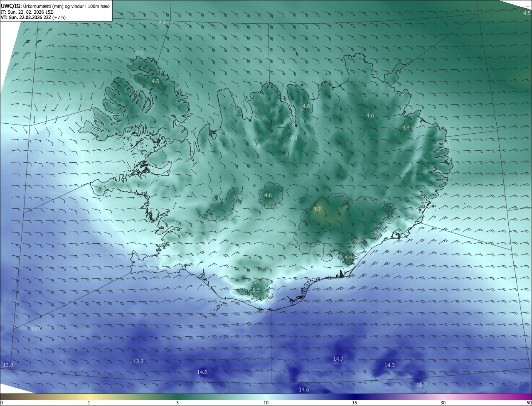Click the 13.8 value label
The height and width of the screenshot is (406, 532).
pyautogui.click(x=8, y=365)
